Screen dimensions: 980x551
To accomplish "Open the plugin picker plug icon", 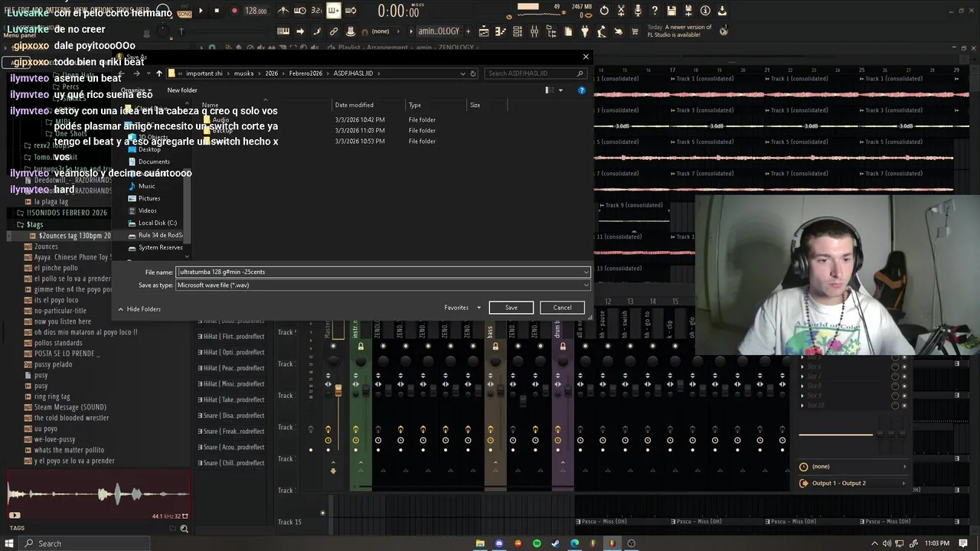I will [x=585, y=31].
